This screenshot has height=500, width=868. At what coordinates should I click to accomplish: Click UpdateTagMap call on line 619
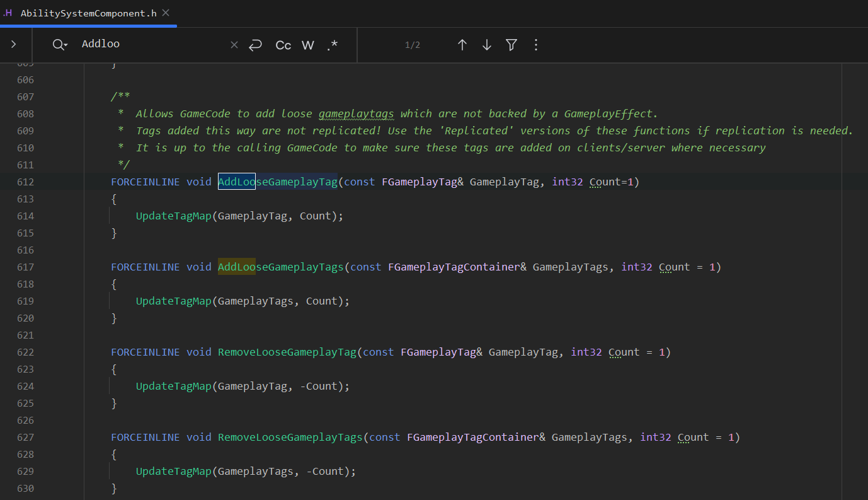pyautogui.click(x=174, y=301)
